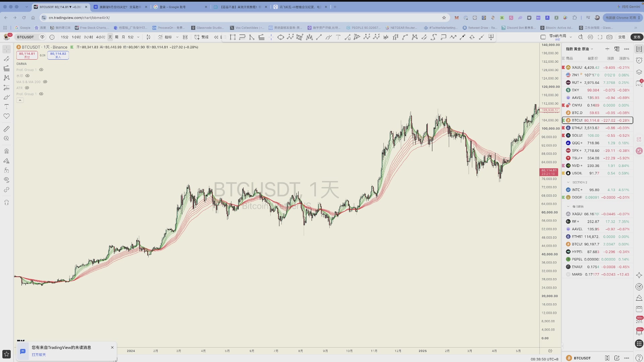Open the ruler measure tool
The height and width of the screenshot is (362, 644).
6,129
